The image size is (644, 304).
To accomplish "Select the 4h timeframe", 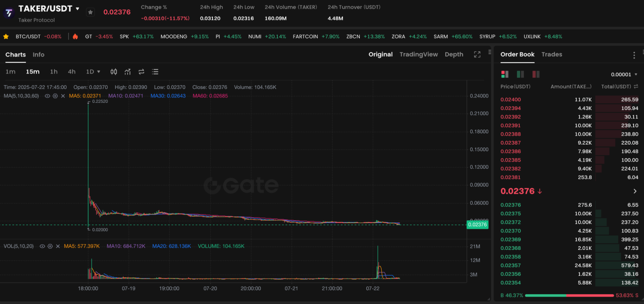I will [72, 71].
